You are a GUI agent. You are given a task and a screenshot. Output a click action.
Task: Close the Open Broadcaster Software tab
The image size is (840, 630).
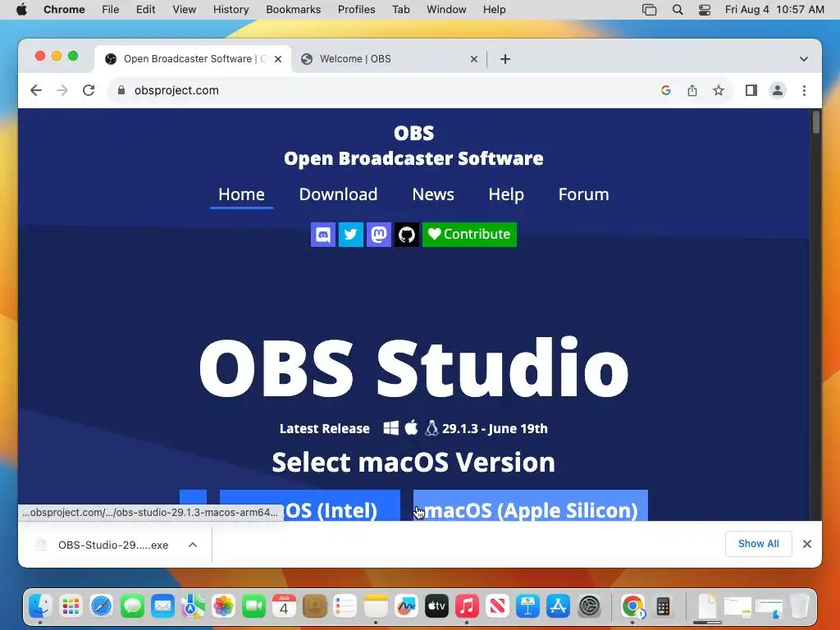[x=278, y=59]
